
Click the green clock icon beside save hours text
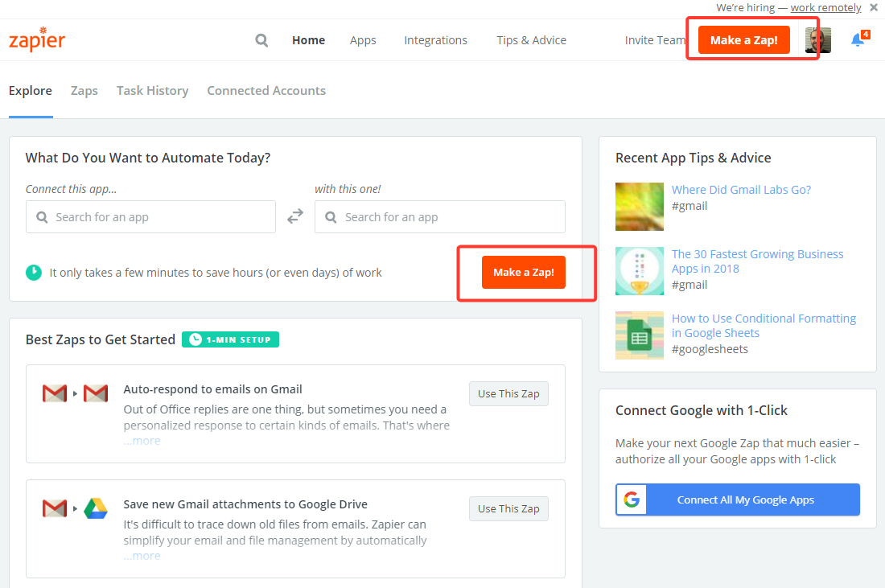pos(34,273)
